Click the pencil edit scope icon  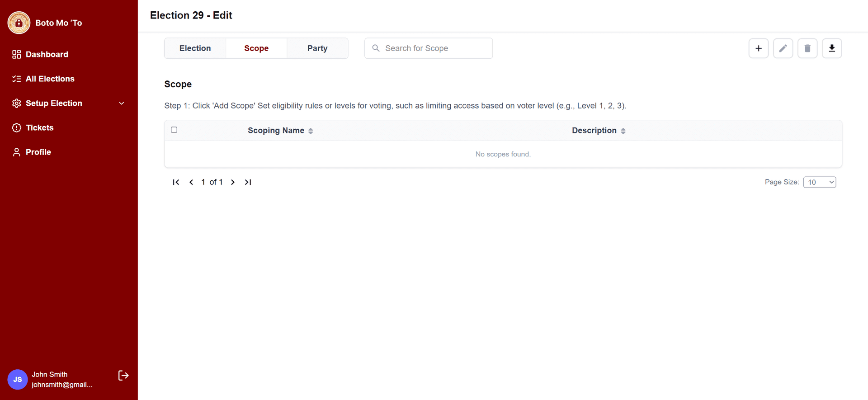pyautogui.click(x=783, y=48)
